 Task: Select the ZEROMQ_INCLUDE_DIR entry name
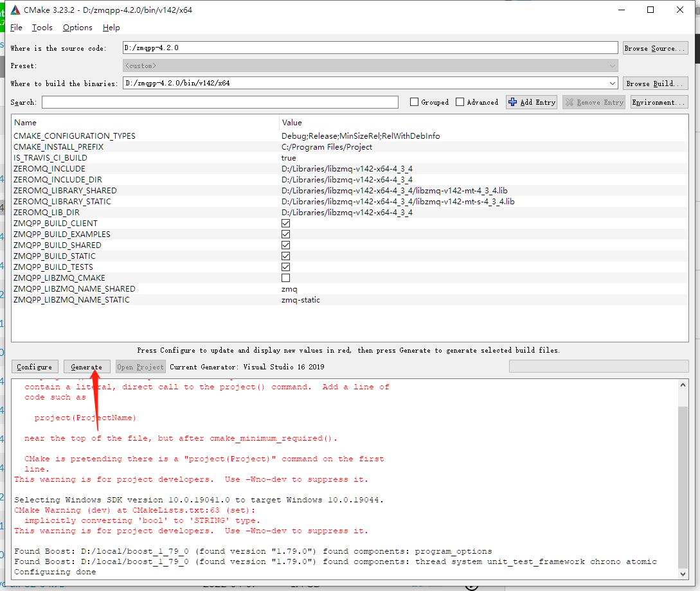pos(58,180)
